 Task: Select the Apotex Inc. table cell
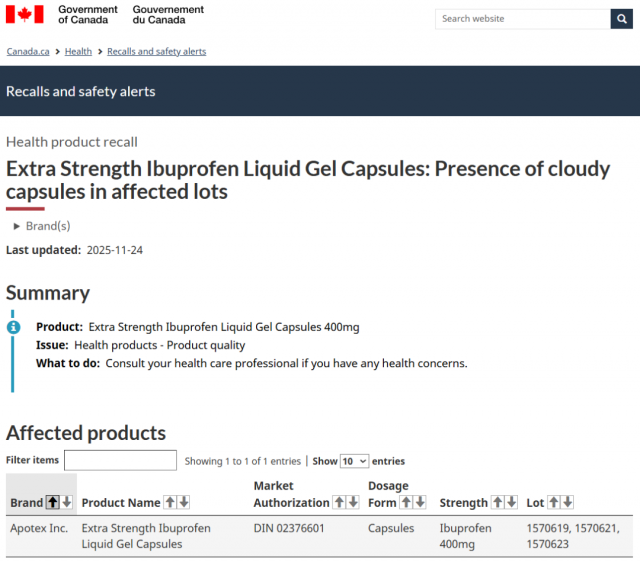tap(39, 528)
